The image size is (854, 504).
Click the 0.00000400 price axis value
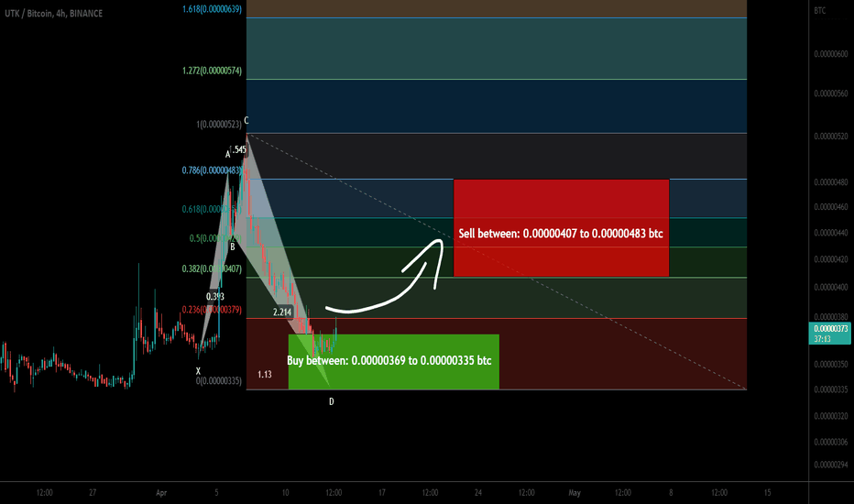[831, 287]
